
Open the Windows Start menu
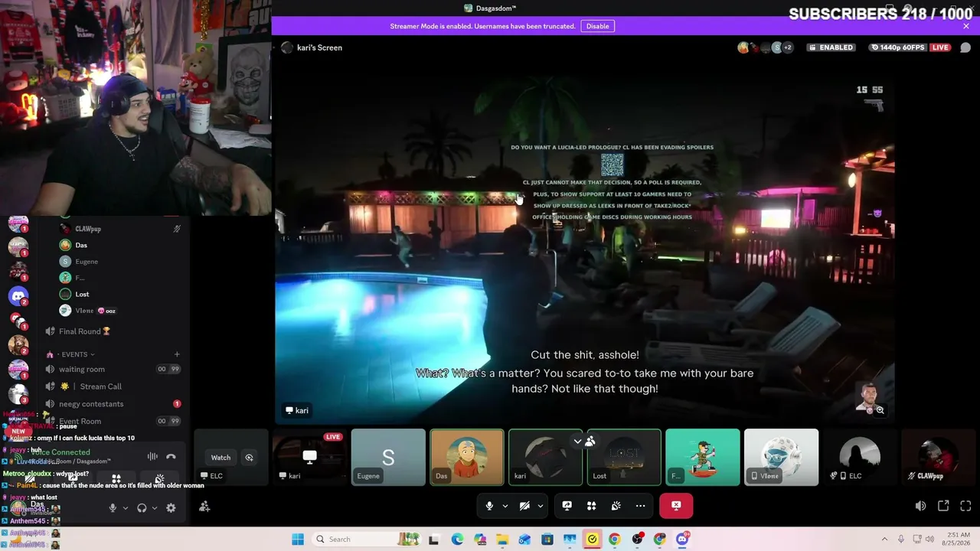tap(298, 540)
